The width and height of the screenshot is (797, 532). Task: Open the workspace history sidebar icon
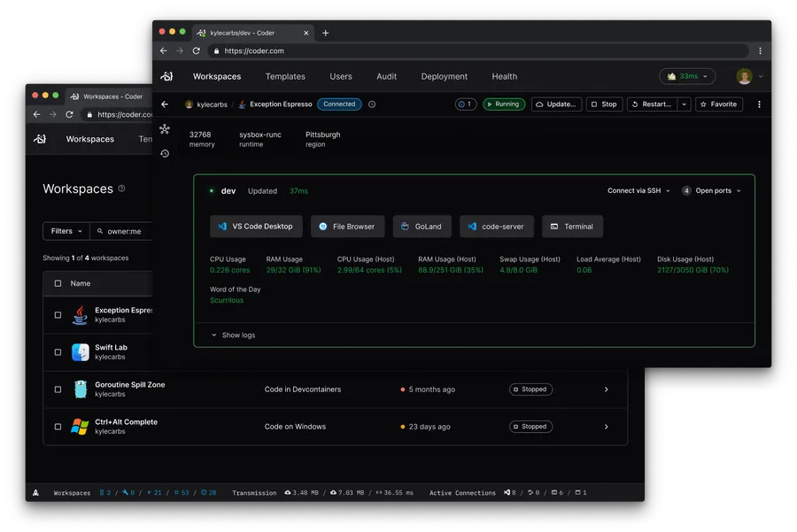pyautogui.click(x=165, y=153)
